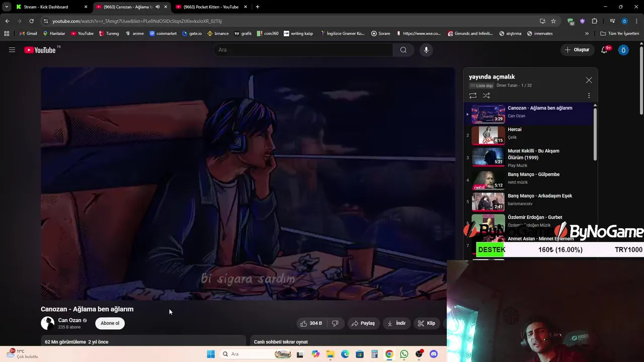Open the media controls icon in toolbar
The height and width of the screenshot is (362, 644).
(x=612, y=21)
